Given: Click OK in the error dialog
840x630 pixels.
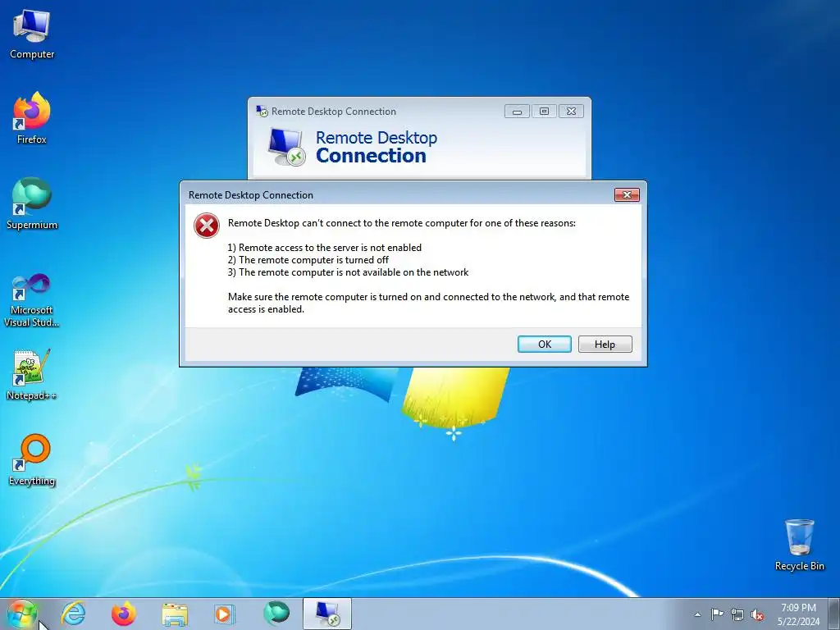Looking at the screenshot, I should [545, 344].
